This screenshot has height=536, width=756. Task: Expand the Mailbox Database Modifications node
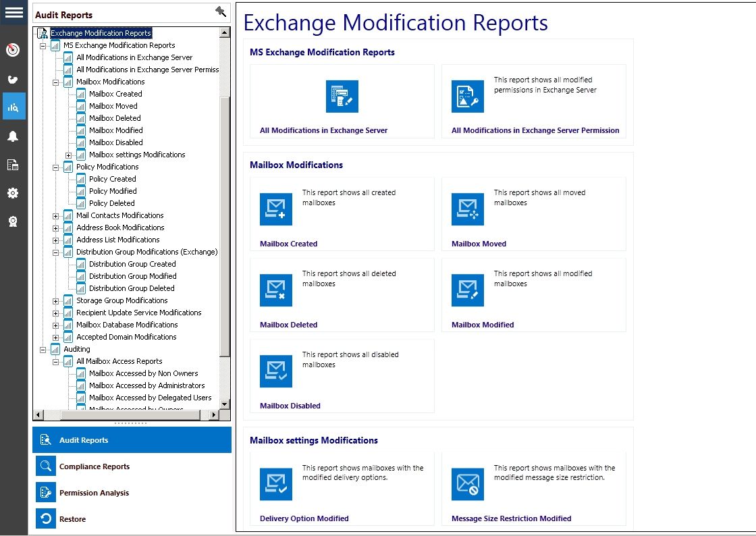(x=55, y=325)
